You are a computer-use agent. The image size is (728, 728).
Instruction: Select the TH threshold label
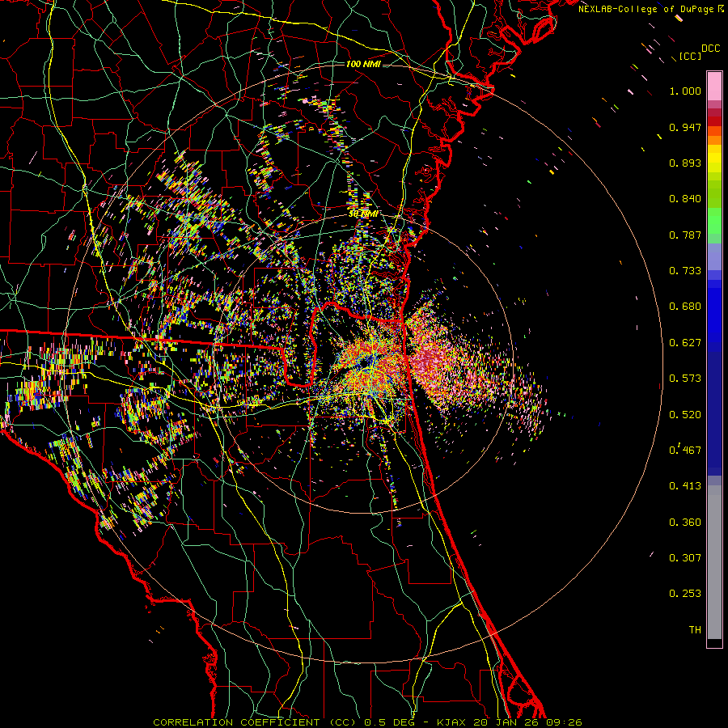(695, 630)
